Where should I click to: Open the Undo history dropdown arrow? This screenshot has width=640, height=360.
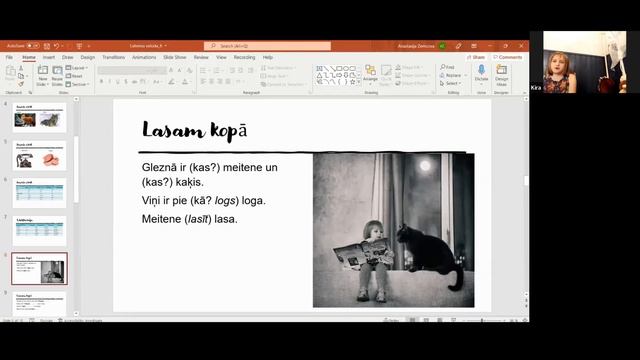(63, 46)
